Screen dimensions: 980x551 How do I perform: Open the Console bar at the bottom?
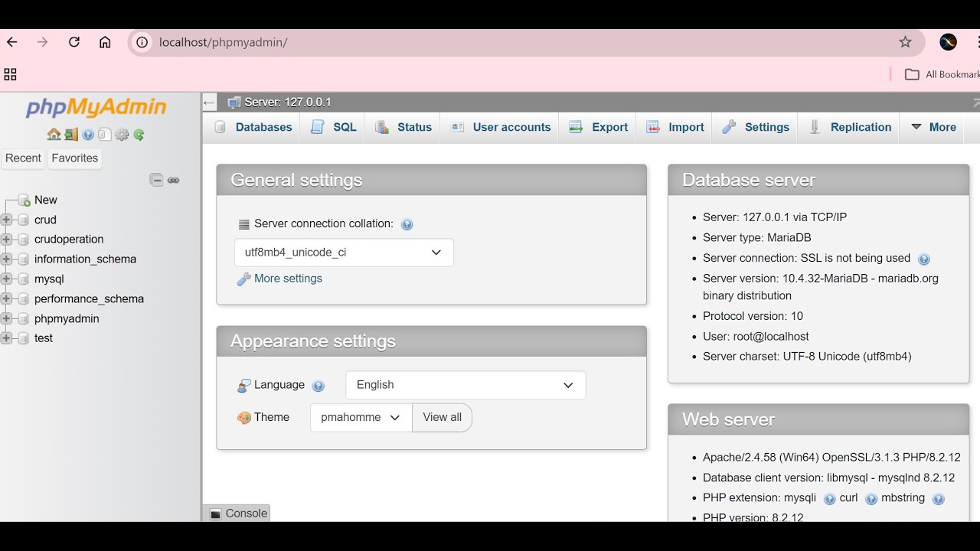(237, 514)
